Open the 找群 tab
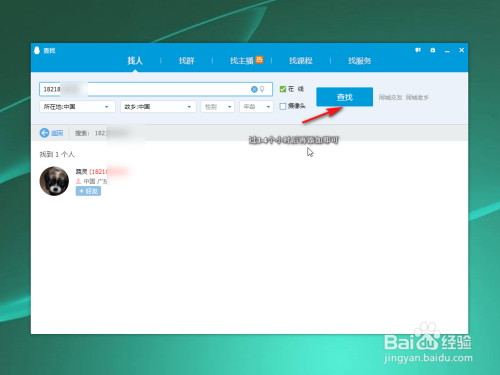This screenshot has height=375, width=500. (x=186, y=61)
